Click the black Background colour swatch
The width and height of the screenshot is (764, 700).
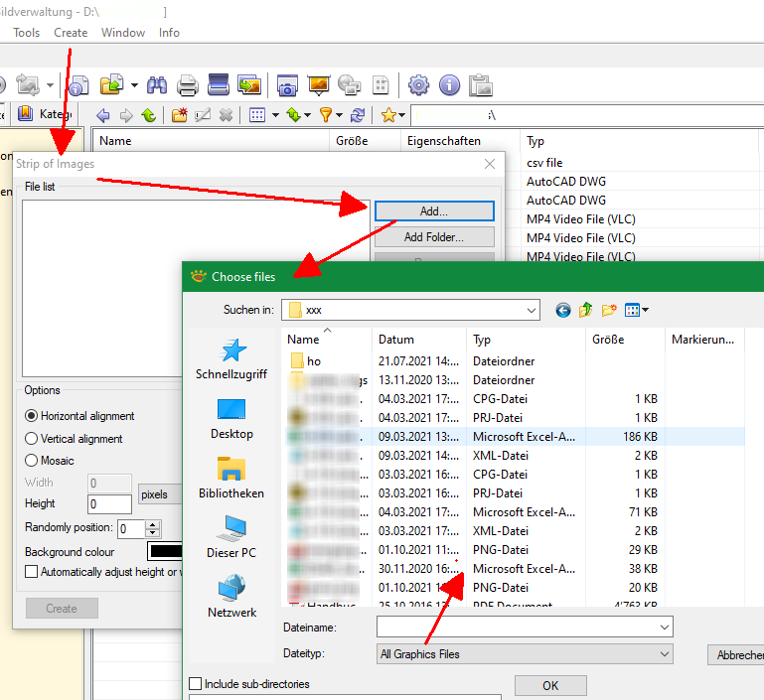[x=165, y=551]
